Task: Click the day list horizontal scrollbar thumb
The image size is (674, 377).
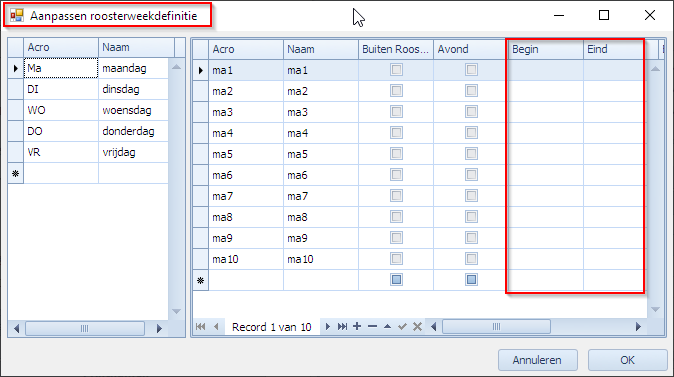Action: pyautogui.click(x=85, y=329)
